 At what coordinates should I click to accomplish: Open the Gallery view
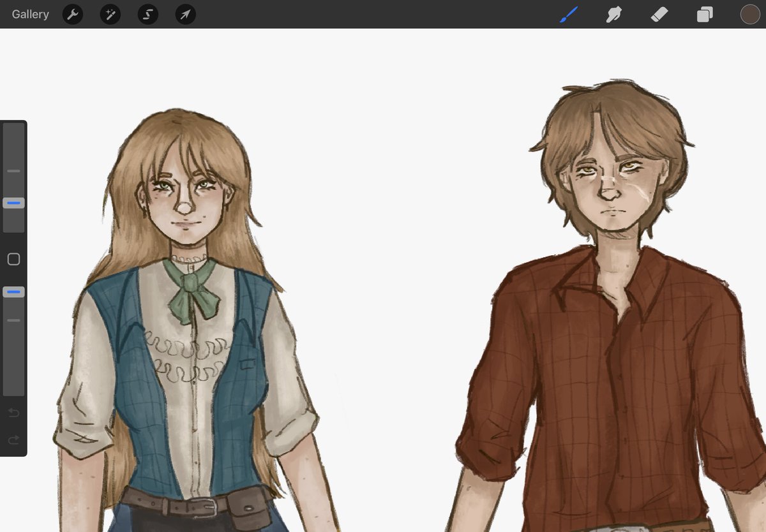pos(30,14)
